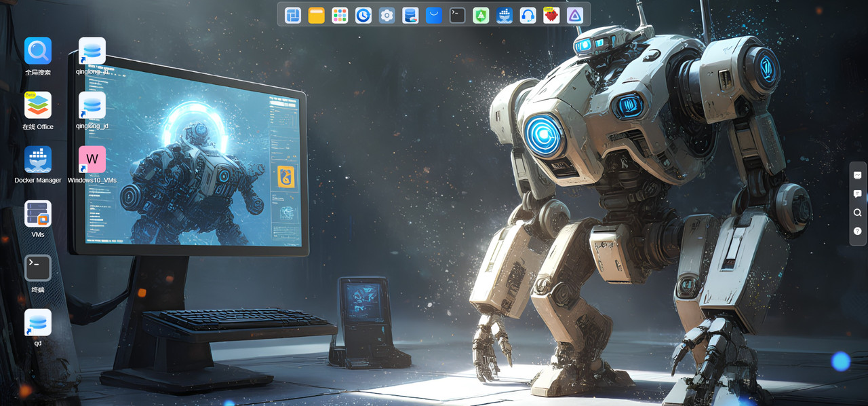
Task: Open the 全局搜索 desktop icon
Action: 38,51
